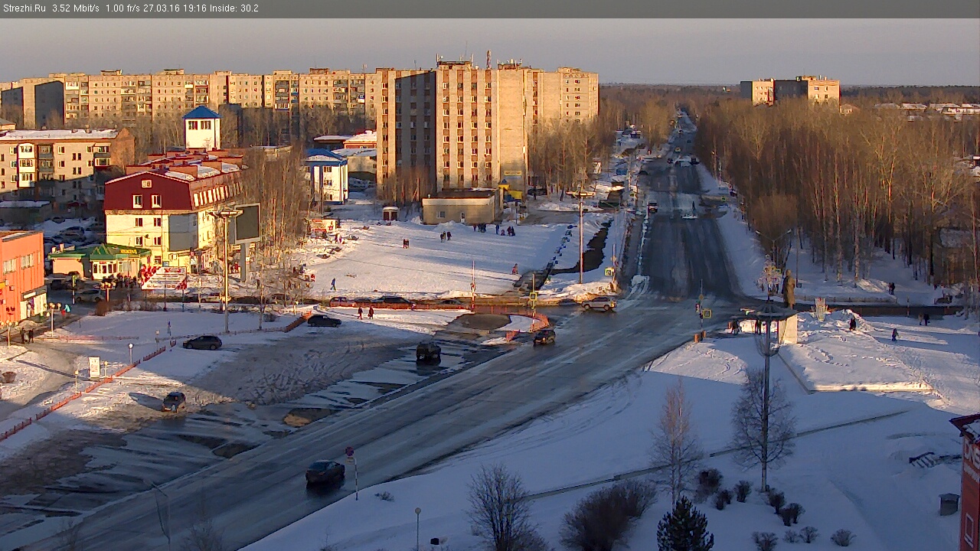Screen dimensions: 980x551
Task: Select the 27.03.16 19:16 timestamp
Action: click(x=175, y=8)
